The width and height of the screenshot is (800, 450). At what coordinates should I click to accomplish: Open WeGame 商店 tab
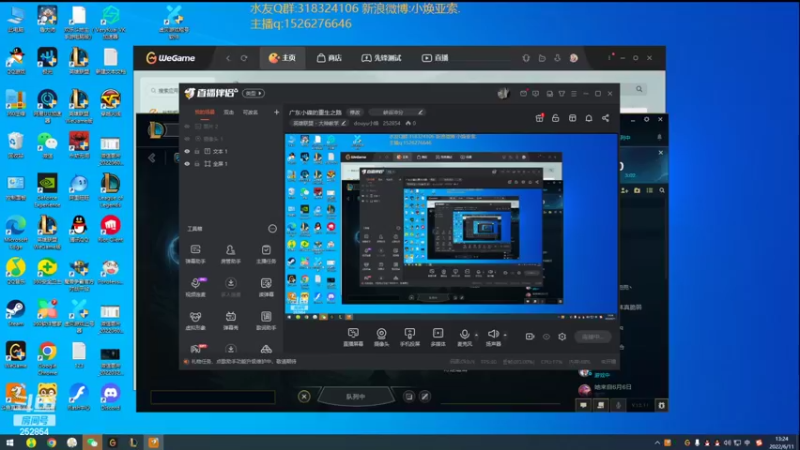(329, 58)
